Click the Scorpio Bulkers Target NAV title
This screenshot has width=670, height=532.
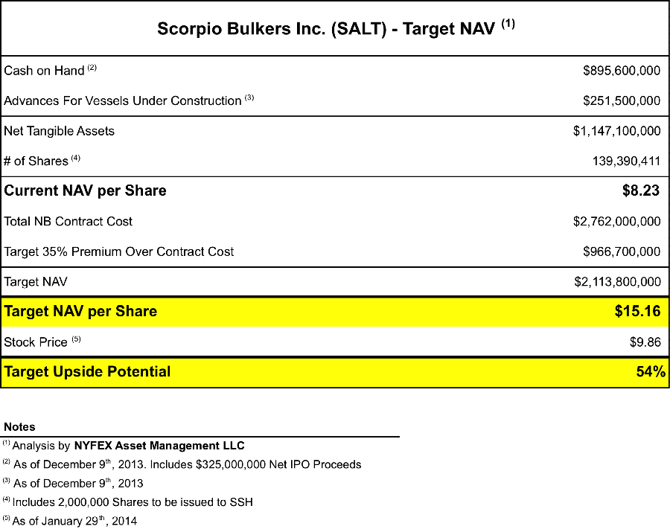336,29
